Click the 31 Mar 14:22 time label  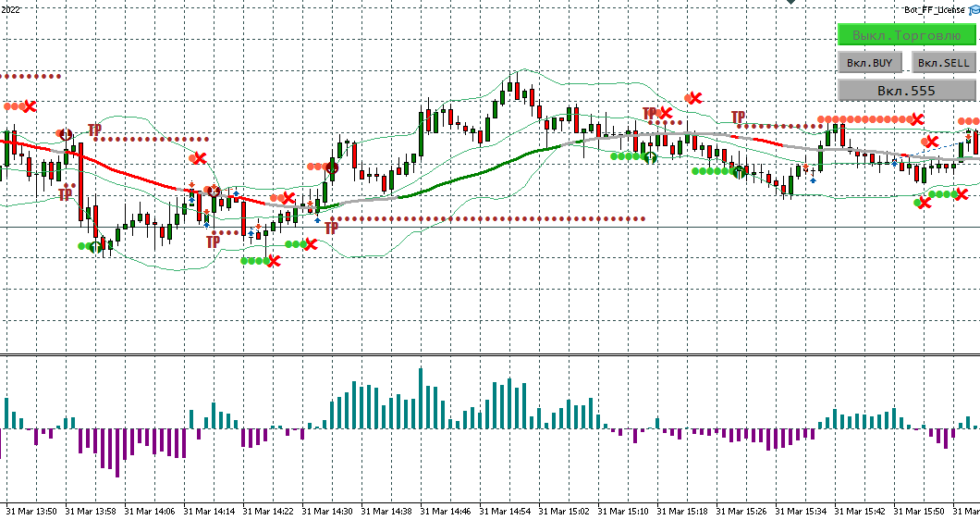pos(267,512)
